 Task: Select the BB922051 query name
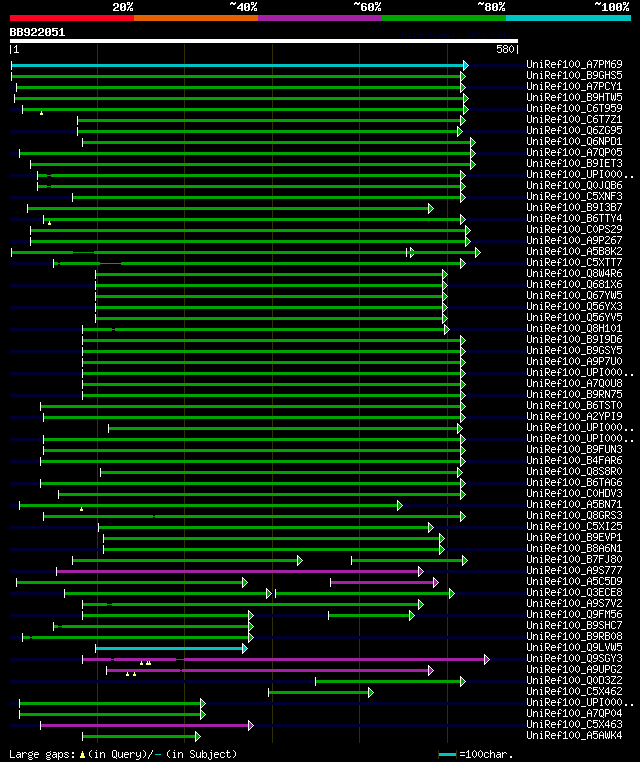click(37, 33)
